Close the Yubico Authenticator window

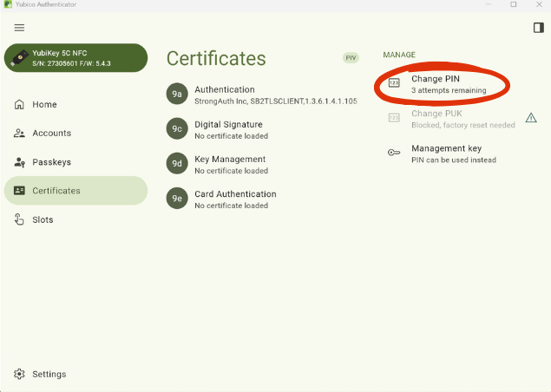[539, 4]
